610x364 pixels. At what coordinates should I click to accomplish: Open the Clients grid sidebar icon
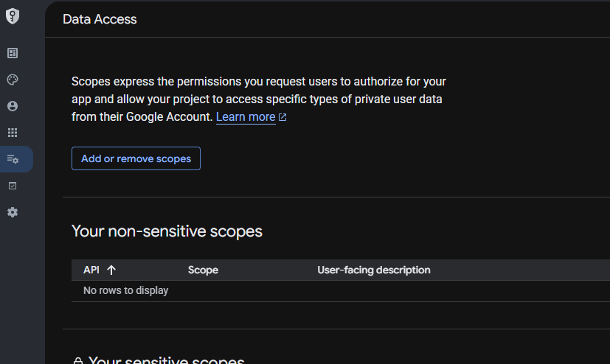tap(13, 133)
